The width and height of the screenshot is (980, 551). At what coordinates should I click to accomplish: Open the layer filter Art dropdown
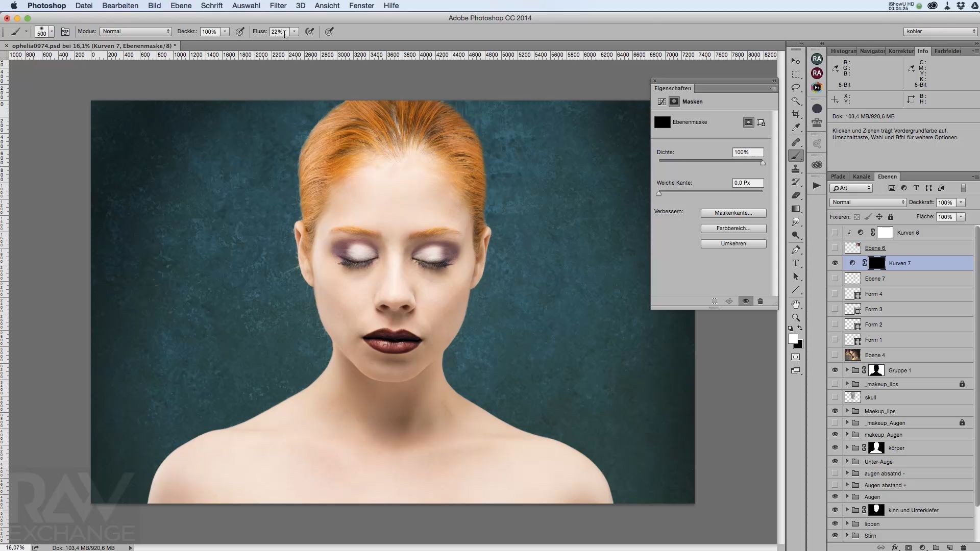click(x=851, y=188)
